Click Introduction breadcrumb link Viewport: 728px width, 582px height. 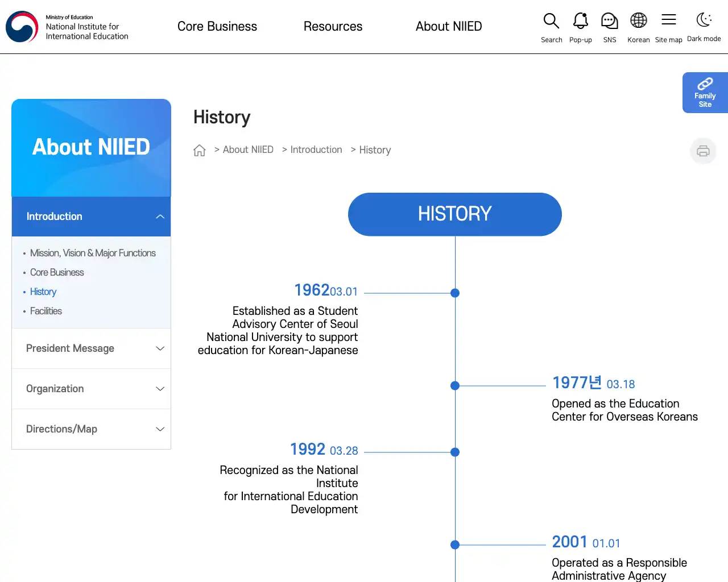click(x=316, y=149)
